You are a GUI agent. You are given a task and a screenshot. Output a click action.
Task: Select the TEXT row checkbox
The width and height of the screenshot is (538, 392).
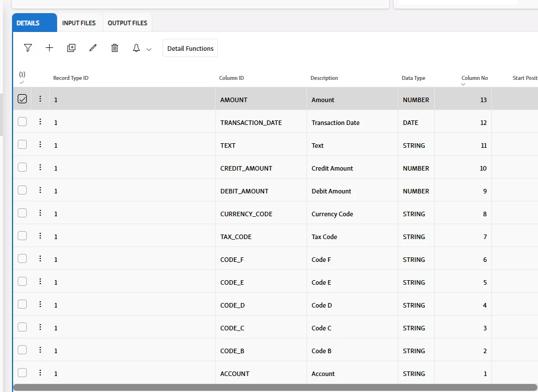(22, 144)
